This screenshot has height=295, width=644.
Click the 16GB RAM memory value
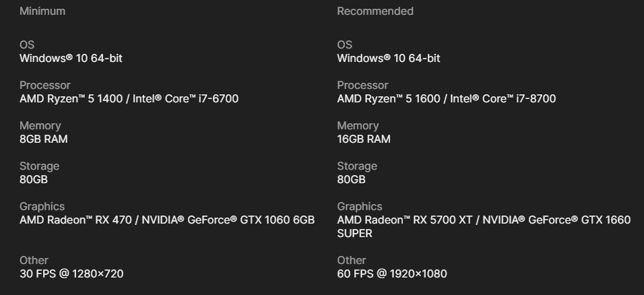point(364,139)
